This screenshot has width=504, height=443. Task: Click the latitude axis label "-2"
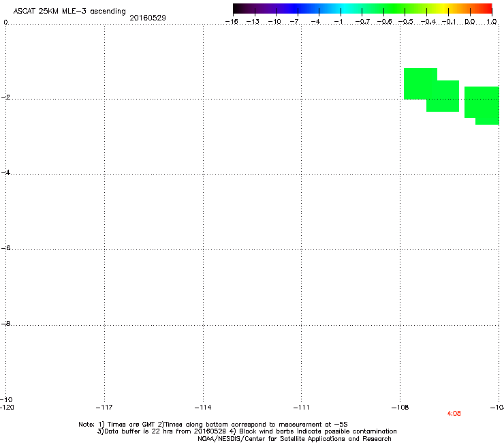pos(5,97)
